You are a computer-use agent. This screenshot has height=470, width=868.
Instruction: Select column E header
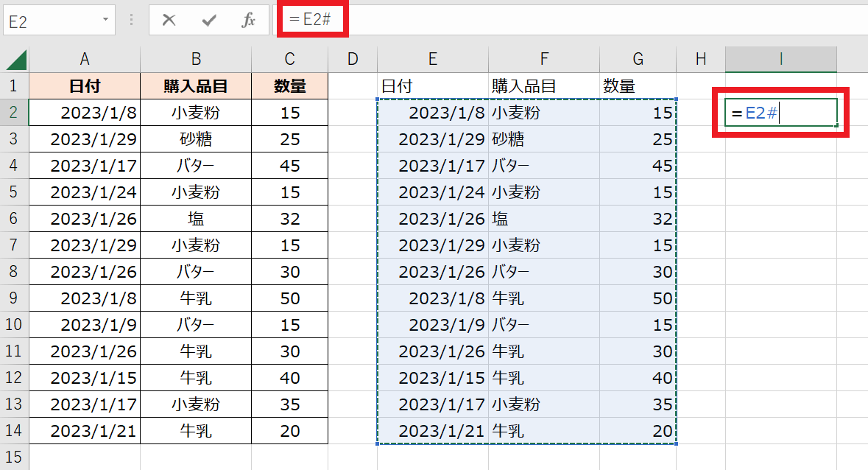tap(433, 60)
